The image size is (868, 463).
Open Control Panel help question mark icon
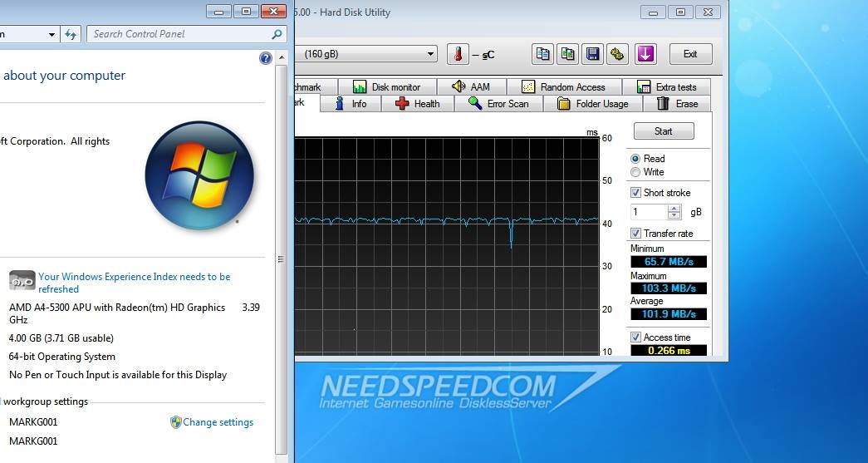(266, 58)
